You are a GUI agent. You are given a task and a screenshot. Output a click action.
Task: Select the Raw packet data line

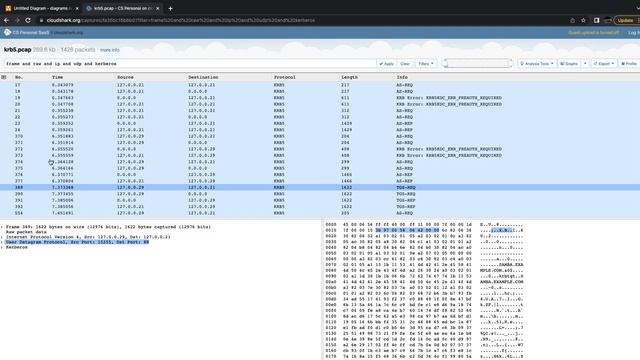[26, 232]
